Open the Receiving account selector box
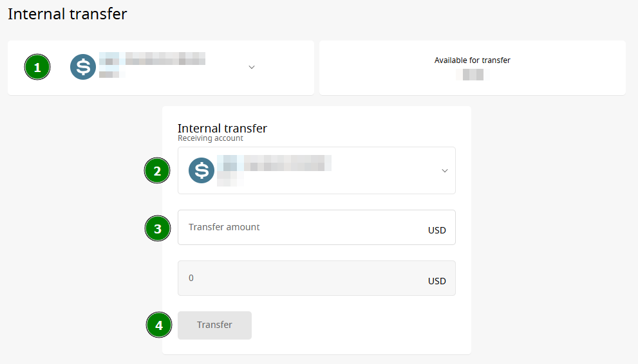Screen dimensions: 638x364 [317, 170]
